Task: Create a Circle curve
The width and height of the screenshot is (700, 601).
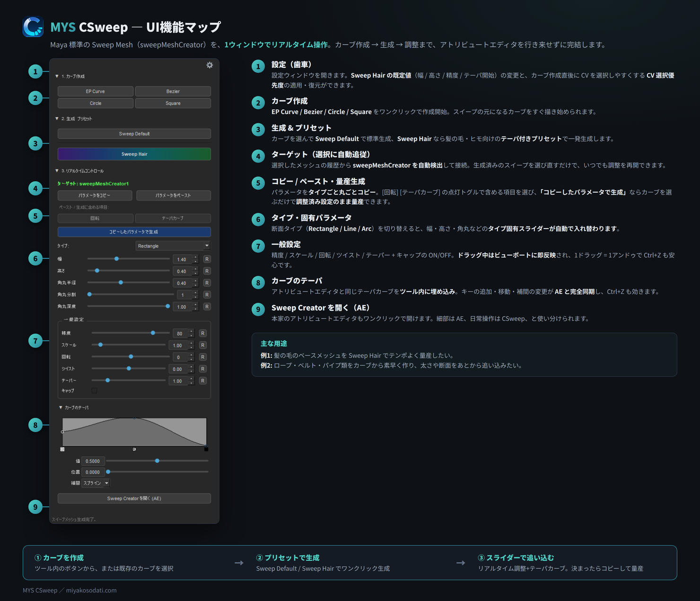Action: [96, 103]
